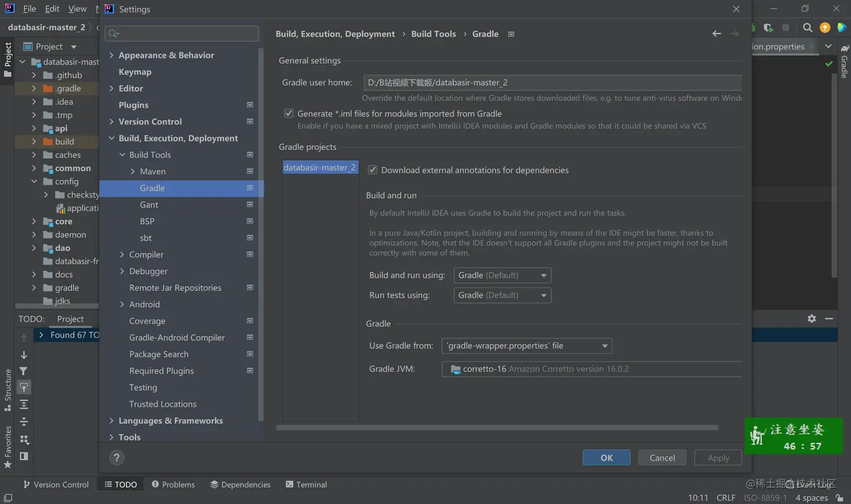The image size is (851, 504).
Task: Click the back navigation arrow in Settings
Action: (x=716, y=34)
